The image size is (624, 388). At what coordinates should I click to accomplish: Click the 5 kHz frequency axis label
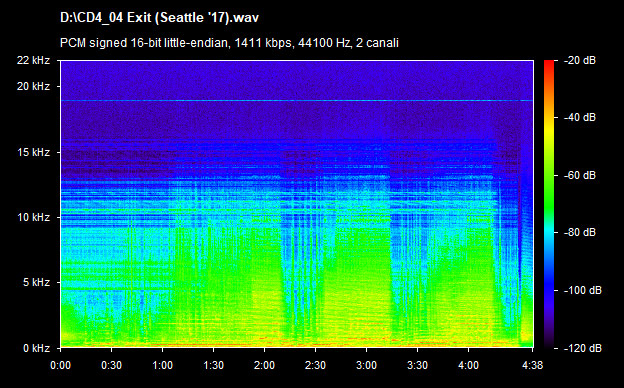[36, 282]
